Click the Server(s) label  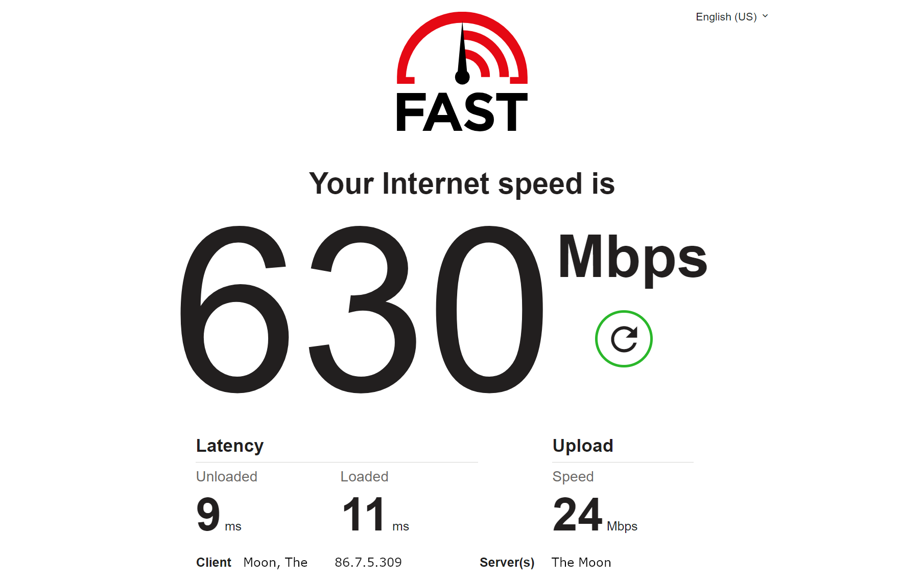[x=507, y=563]
